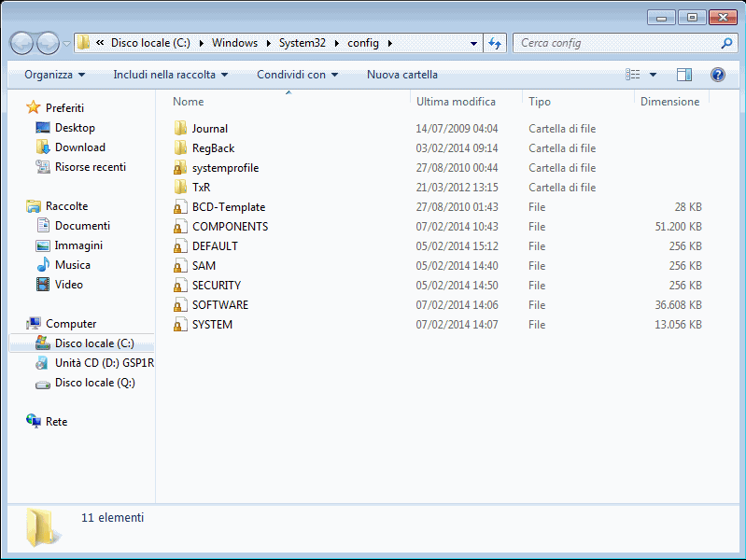Select Computer in navigation pane
The width and height of the screenshot is (746, 560).
click(71, 324)
